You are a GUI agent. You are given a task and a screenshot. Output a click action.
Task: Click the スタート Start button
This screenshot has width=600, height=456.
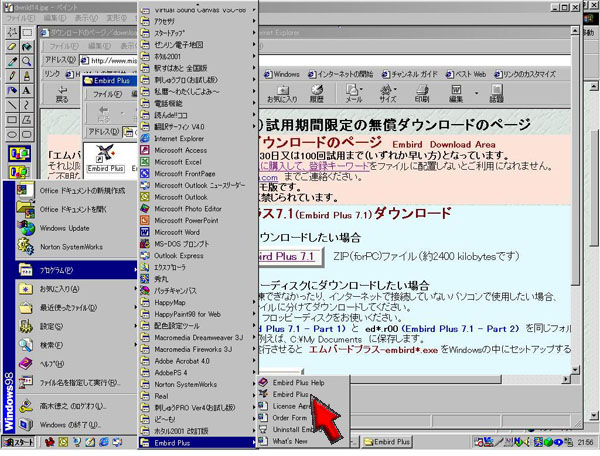(x=19, y=443)
